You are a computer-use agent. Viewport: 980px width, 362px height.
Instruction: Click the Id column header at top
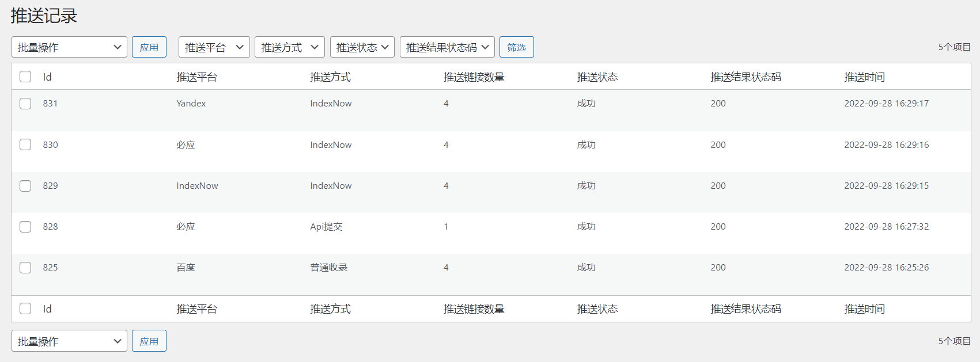[47, 77]
